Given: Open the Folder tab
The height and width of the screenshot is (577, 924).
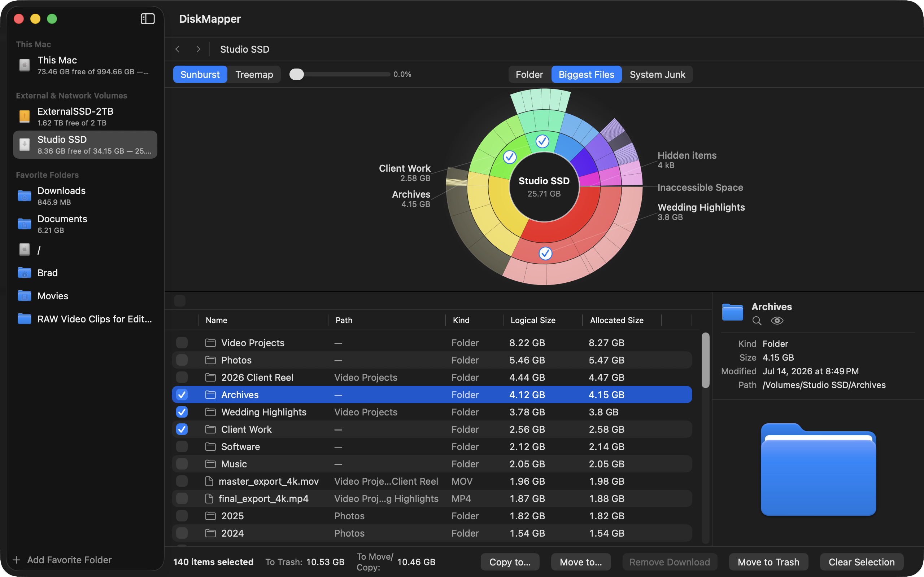Looking at the screenshot, I should 529,74.
